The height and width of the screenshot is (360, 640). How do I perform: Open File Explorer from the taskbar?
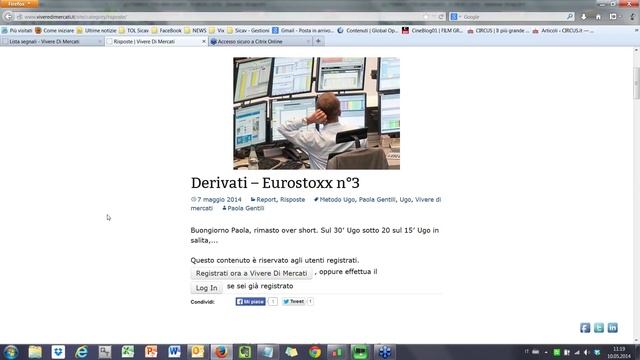point(35,352)
